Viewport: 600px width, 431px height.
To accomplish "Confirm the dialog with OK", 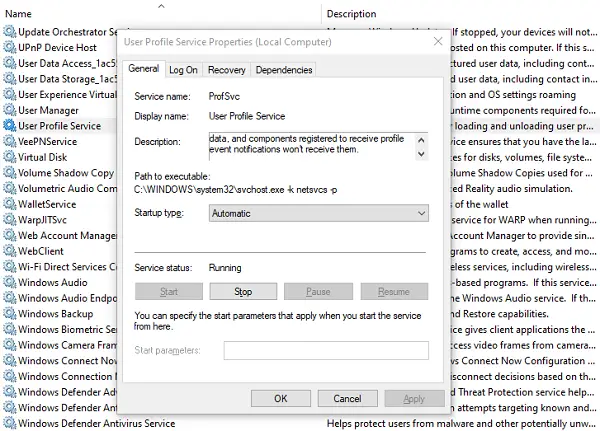I will tap(280, 398).
